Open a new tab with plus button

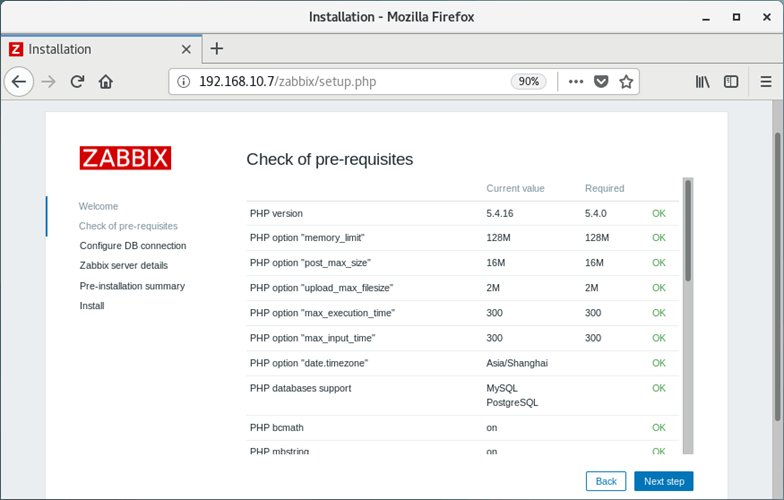(216, 48)
